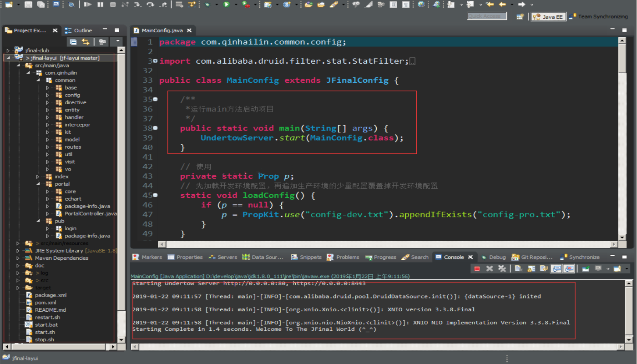Expand folded imports at line 3
This screenshot has width=637, height=364.
coord(155,61)
